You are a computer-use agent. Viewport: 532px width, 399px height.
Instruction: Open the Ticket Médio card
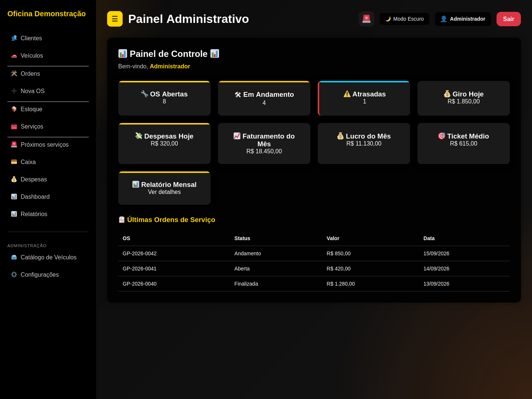pos(464,143)
